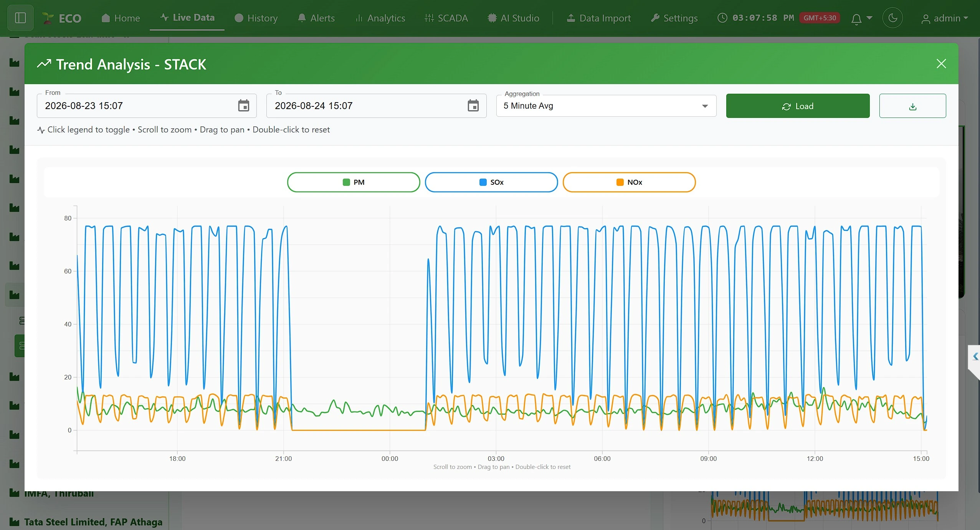Open Settings from the navbar
Screen dimensions: 980x530
click(674, 18)
